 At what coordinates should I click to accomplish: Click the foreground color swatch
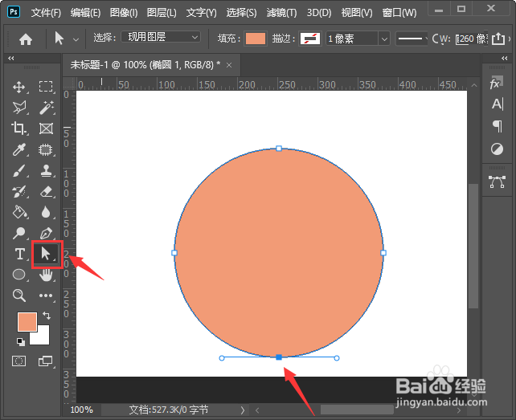(27, 322)
